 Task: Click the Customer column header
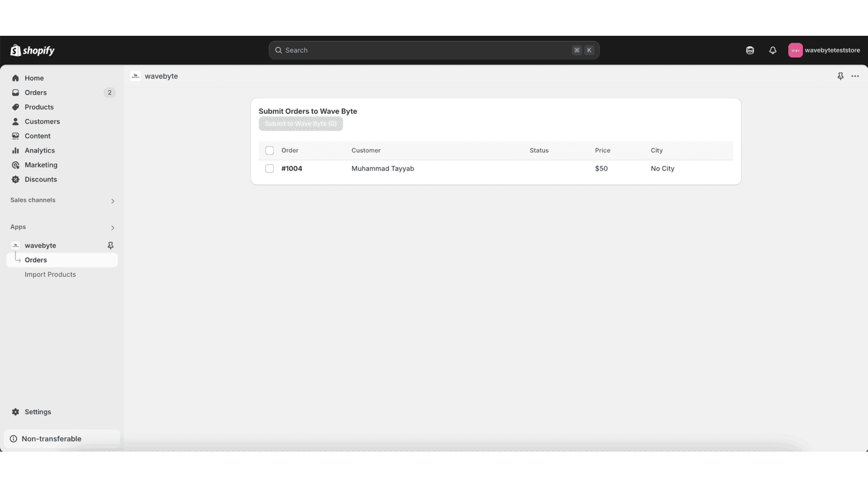pyautogui.click(x=366, y=151)
